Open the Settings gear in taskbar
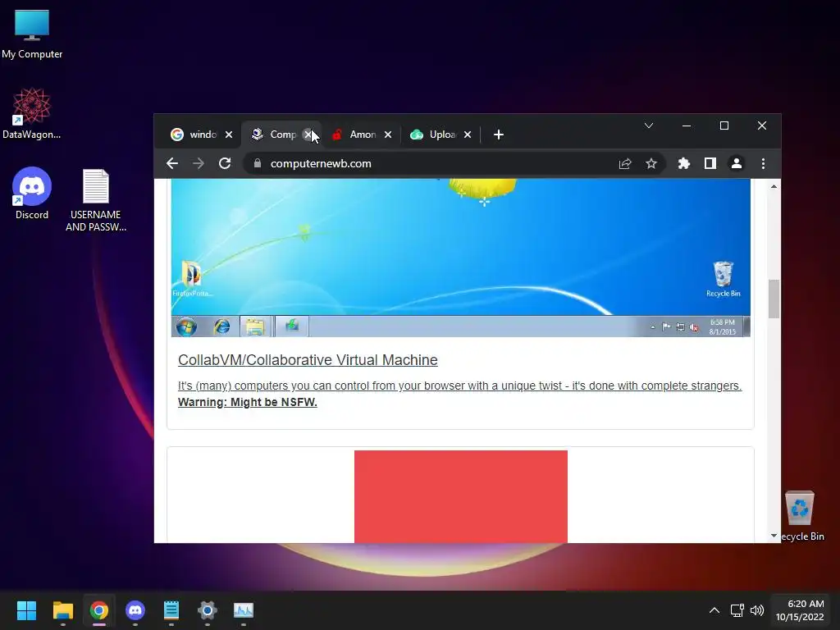The height and width of the screenshot is (630, 840). 208,610
